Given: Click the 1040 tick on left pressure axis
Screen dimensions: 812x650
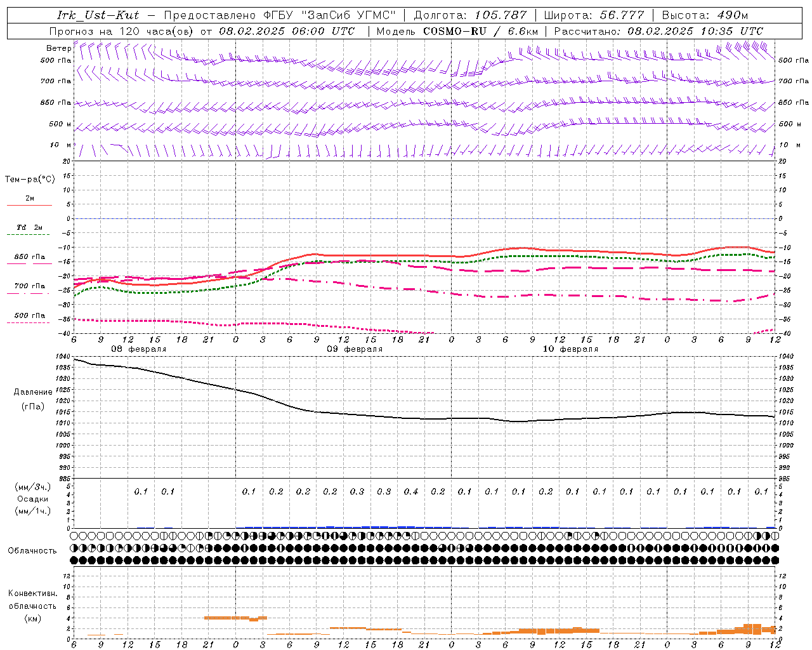Looking at the screenshot, I should [64, 357].
